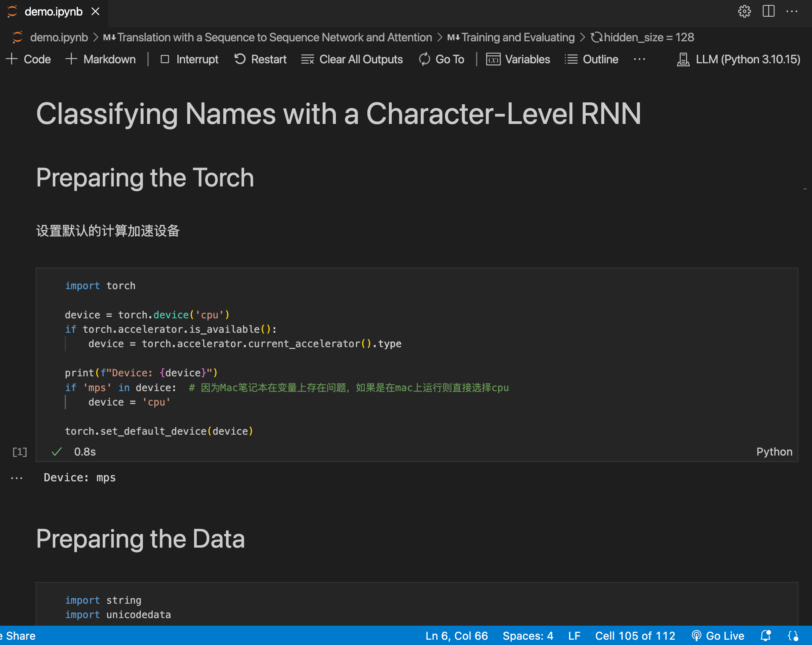This screenshot has width=812, height=645.
Task: Click the Jupyter icon in breadcrumb
Action: [x=17, y=37]
